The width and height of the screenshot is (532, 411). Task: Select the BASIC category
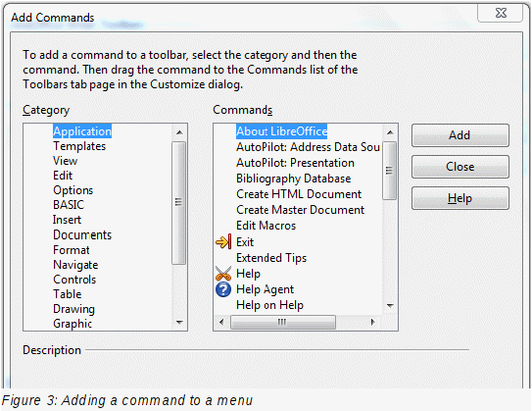click(x=69, y=205)
